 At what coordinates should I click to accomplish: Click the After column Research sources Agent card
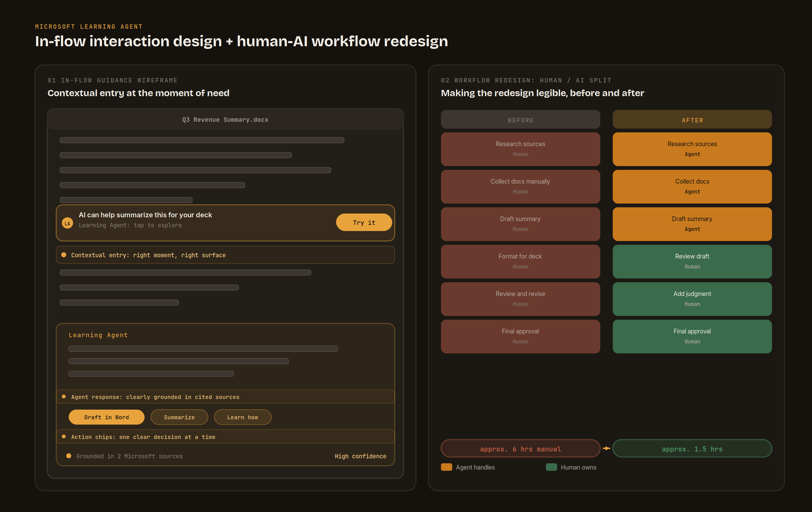pyautogui.click(x=692, y=149)
